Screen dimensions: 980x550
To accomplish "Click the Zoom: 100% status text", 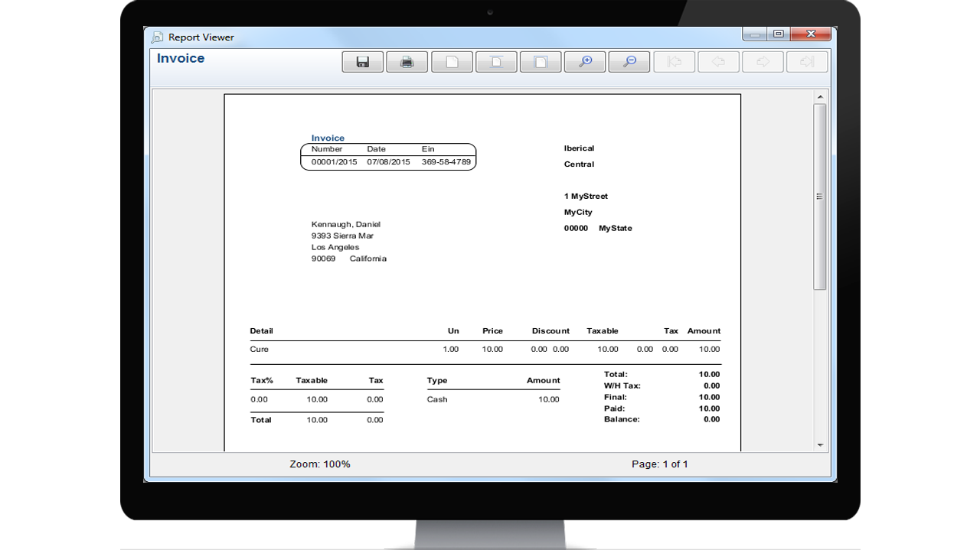I will click(x=319, y=464).
